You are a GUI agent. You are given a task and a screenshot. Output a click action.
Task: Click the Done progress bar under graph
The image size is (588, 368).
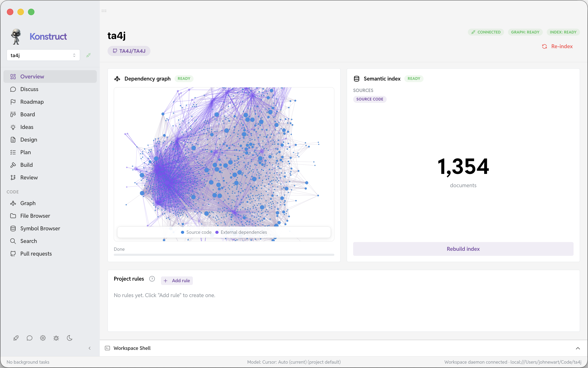tap(224, 255)
